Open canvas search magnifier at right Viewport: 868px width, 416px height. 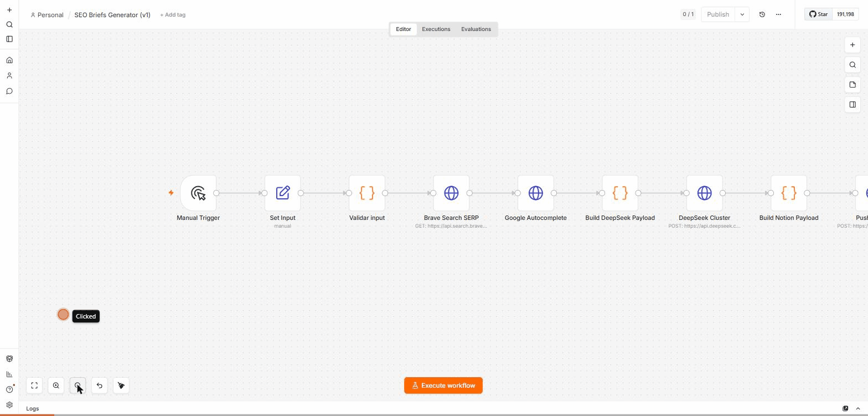tap(852, 65)
